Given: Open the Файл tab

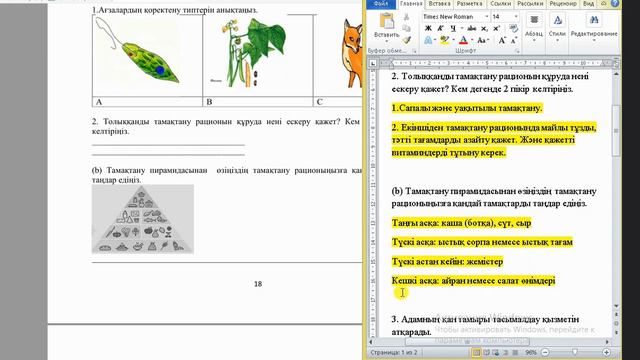Looking at the screenshot, I should pos(381,4).
